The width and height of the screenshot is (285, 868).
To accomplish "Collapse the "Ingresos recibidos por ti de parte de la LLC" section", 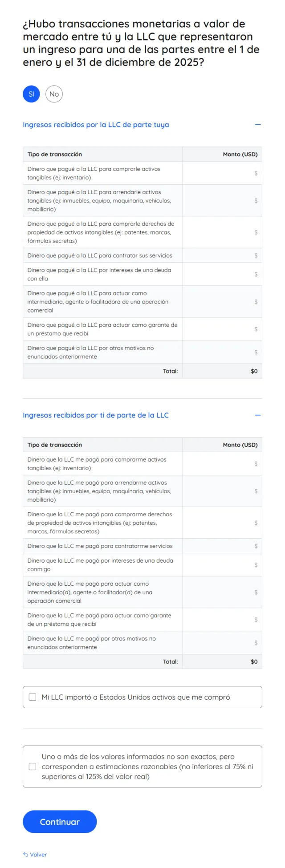I will [258, 415].
